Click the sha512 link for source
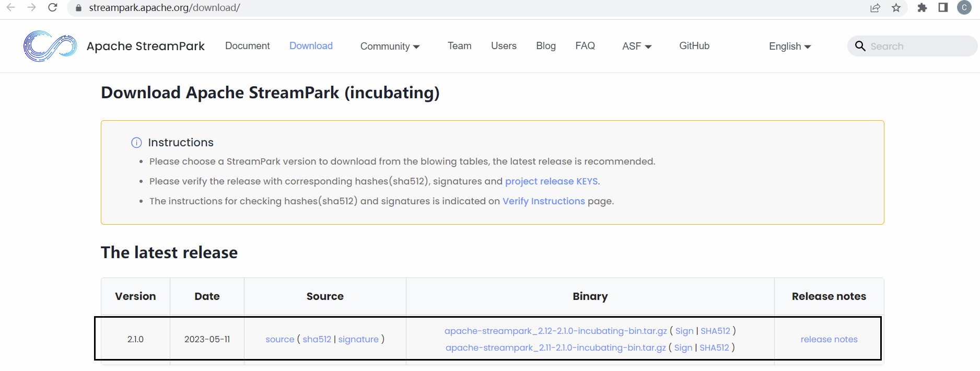Image resolution: width=980 pixels, height=371 pixels. 317,339
